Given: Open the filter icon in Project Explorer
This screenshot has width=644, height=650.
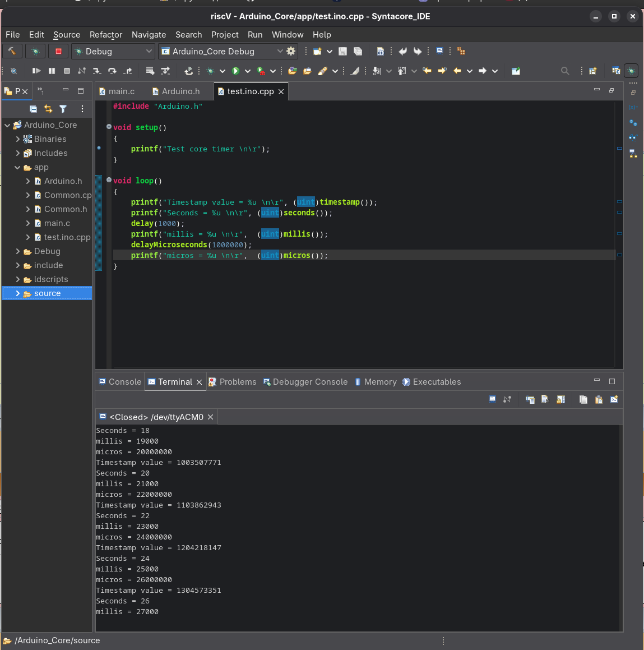Looking at the screenshot, I should pyautogui.click(x=63, y=109).
